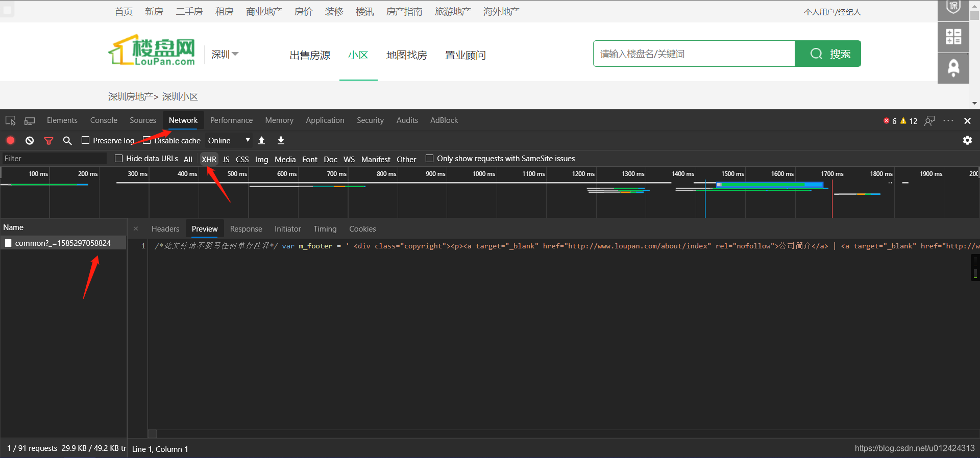Open the errors count indicator
The image size is (980, 458).
click(890, 121)
